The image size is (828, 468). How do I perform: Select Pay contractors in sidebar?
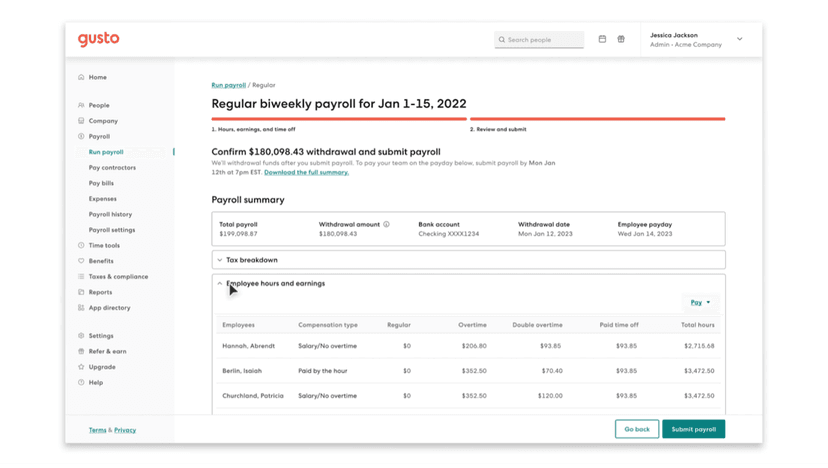click(x=112, y=168)
